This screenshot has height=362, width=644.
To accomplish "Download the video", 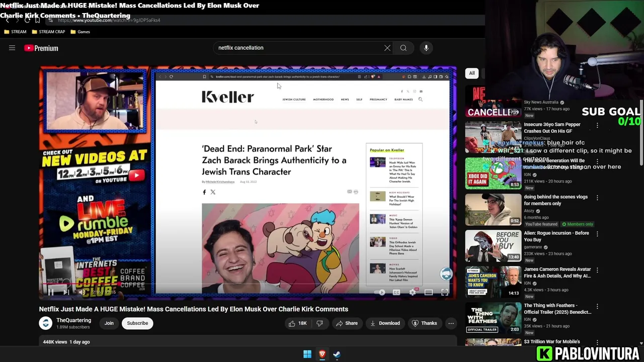I will pos(384,323).
